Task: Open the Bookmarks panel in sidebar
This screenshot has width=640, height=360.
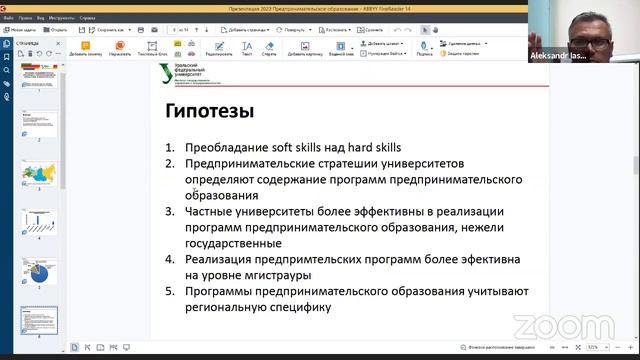Action: click(7, 57)
